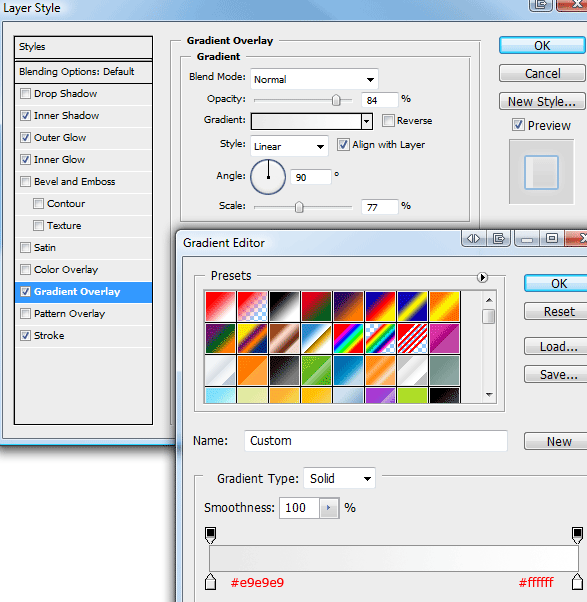Enable the Drop Shadow checkbox

point(25,93)
